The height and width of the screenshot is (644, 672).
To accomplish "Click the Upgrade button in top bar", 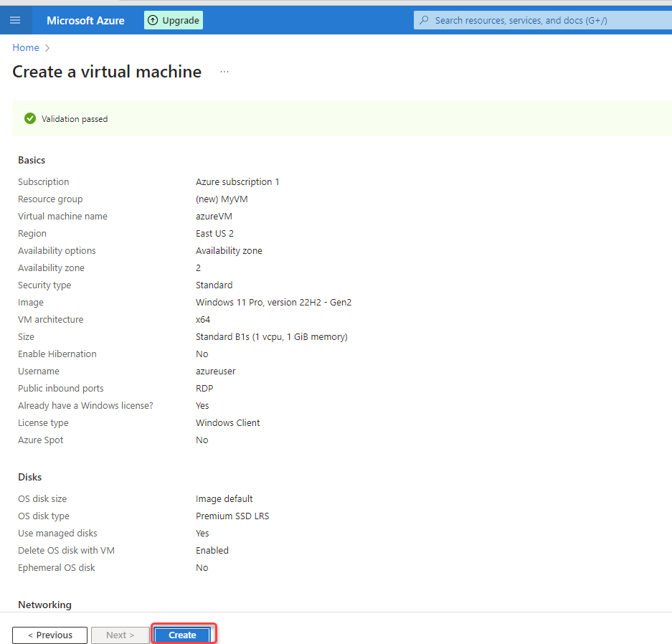I will pos(173,20).
